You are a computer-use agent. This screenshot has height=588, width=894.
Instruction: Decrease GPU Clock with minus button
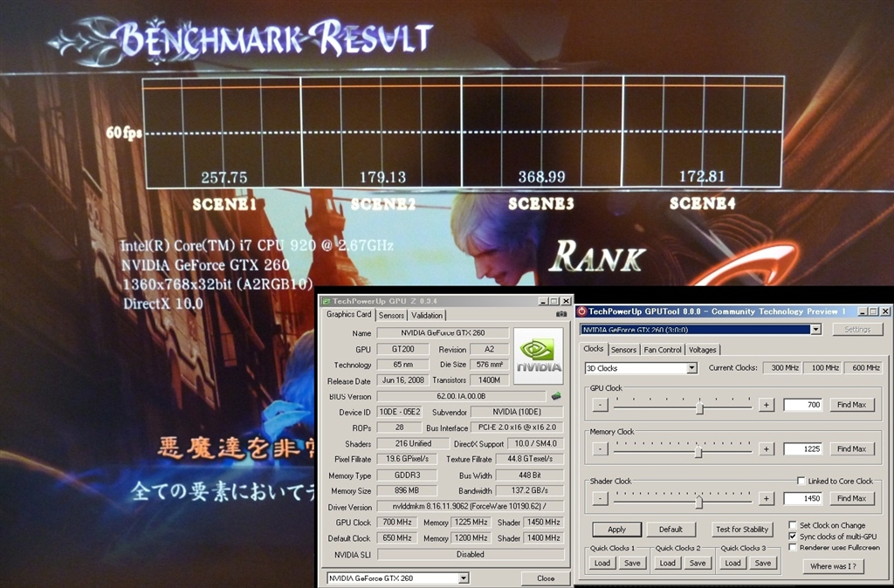[600, 405]
